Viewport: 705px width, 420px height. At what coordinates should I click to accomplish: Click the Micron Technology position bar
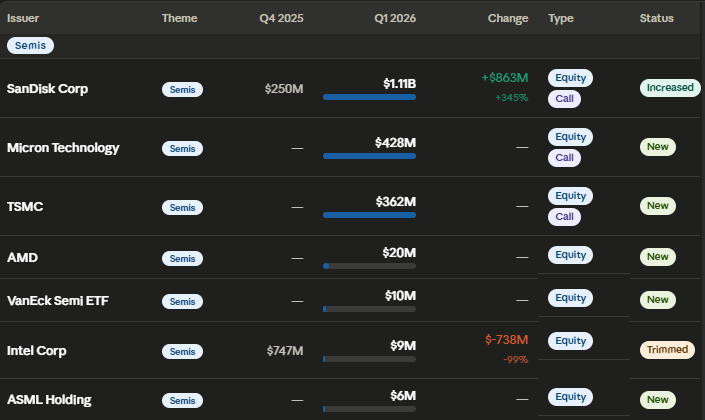click(x=369, y=156)
